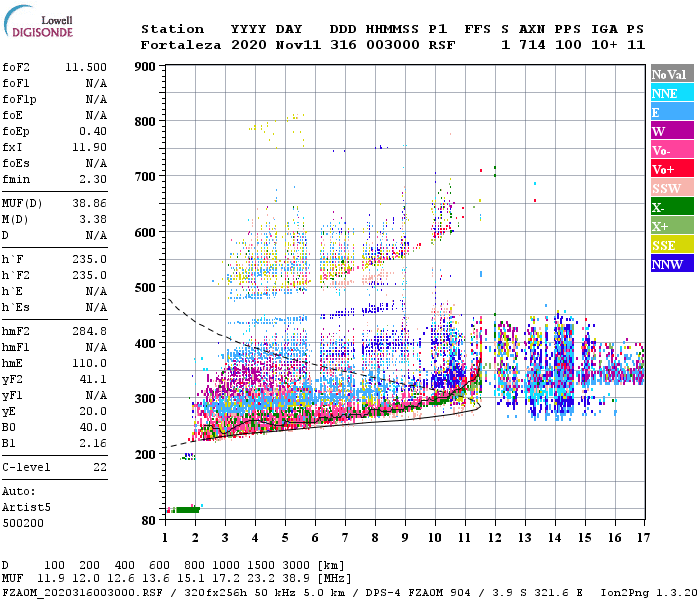The image size is (700, 600).
Task: Select the NNE cyan legend swatch
Action: pyautogui.click(x=672, y=93)
